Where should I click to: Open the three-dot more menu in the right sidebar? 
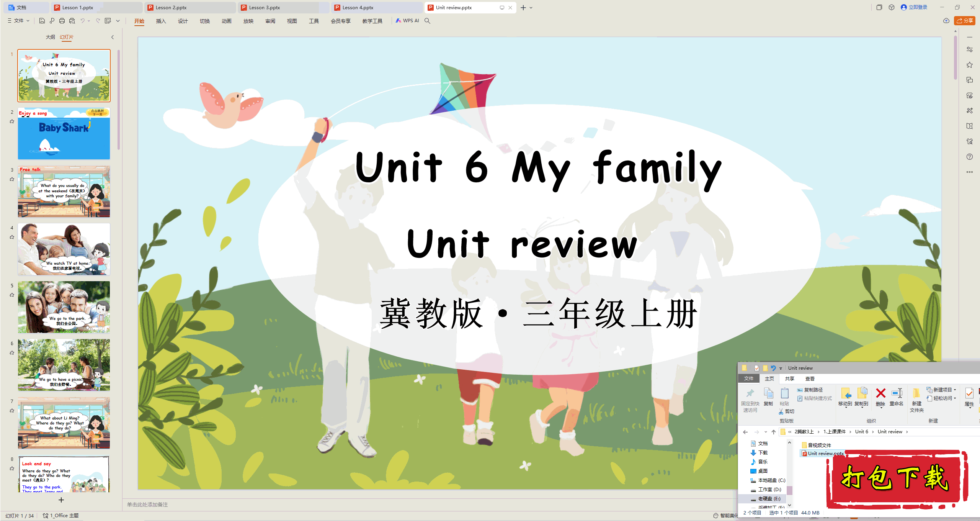pos(970,172)
